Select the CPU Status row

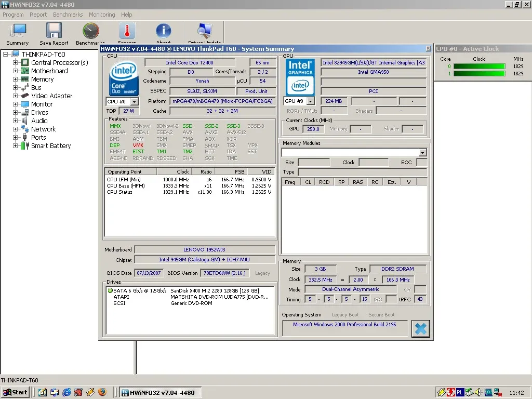pyautogui.click(x=189, y=192)
